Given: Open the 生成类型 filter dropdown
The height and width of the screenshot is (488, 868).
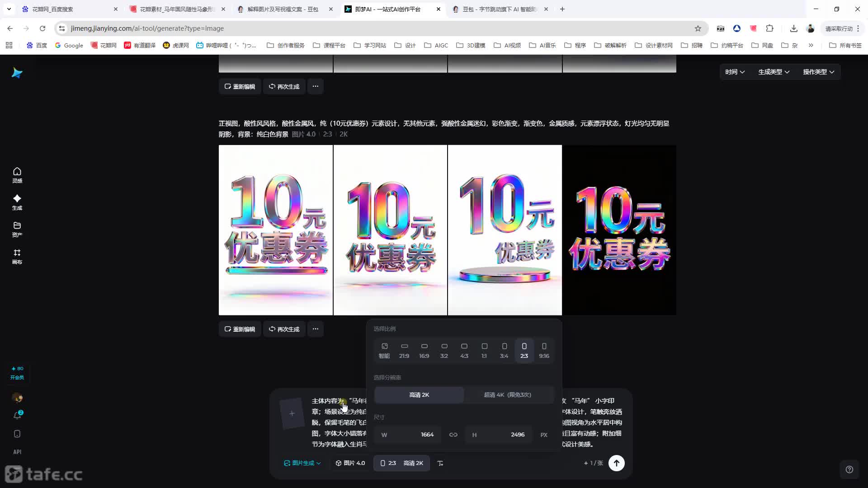Looking at the screenshot, I should point(774,72).
